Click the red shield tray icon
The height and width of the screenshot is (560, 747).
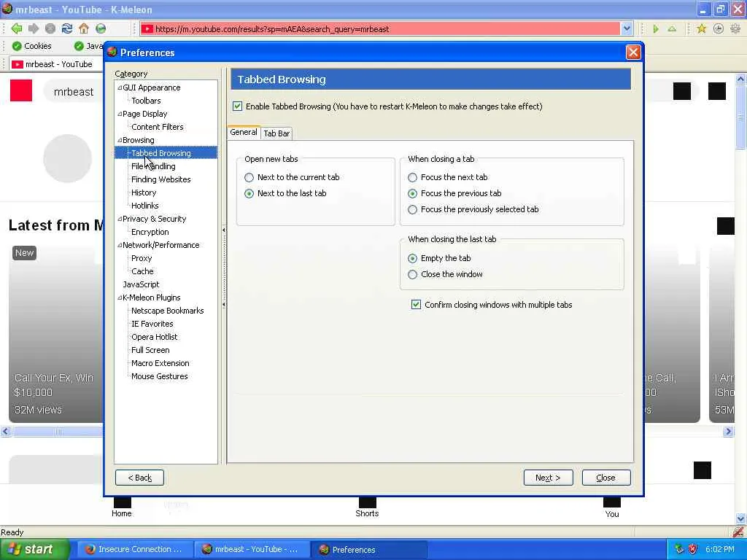click(x=693, y=549)
